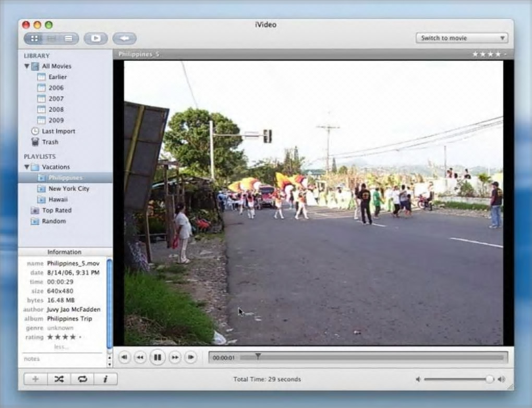Click the notes scroll down arrow
532x408 pixels.
point(109,364)
